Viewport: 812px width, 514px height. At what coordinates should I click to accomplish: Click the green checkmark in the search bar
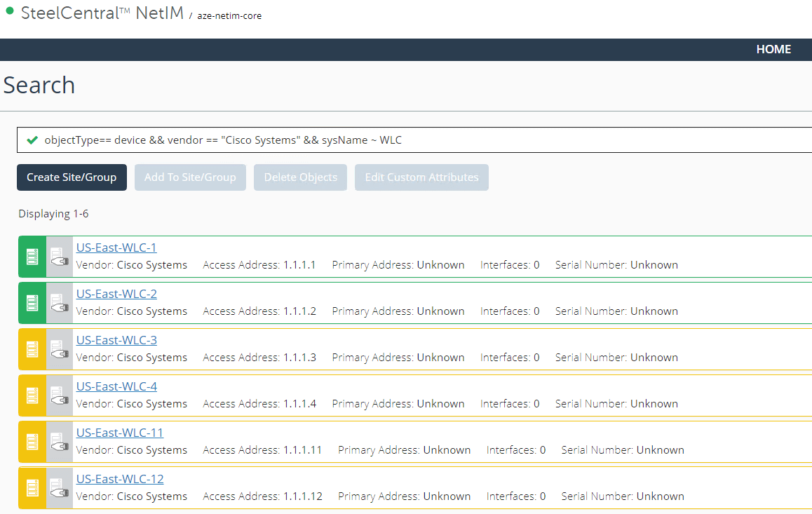click(32, 140)
